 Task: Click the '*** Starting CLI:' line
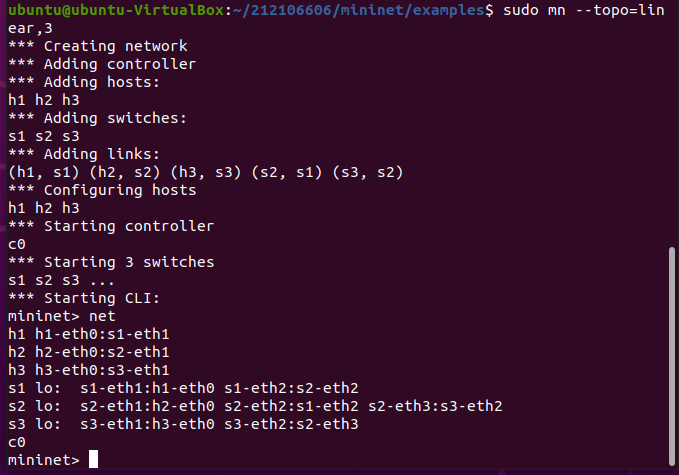(84, 298)
